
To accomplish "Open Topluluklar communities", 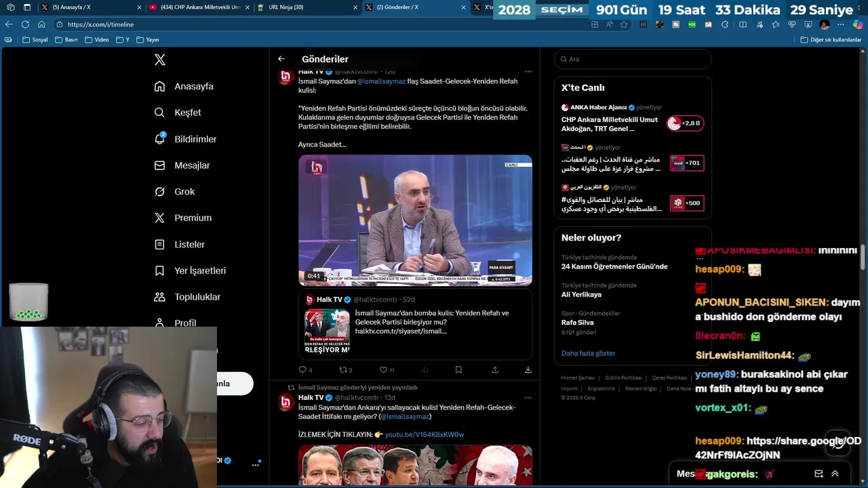I will [187, 297].
